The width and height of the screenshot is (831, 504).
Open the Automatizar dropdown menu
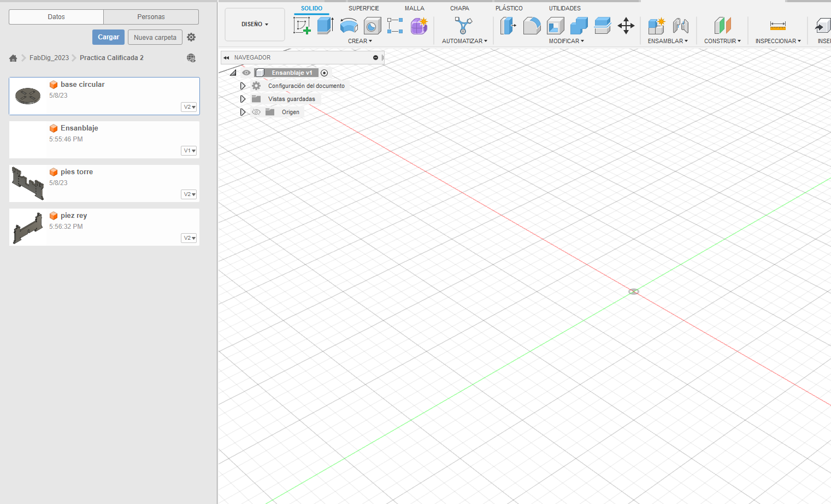pyautogui.click(x=464, y=41)
